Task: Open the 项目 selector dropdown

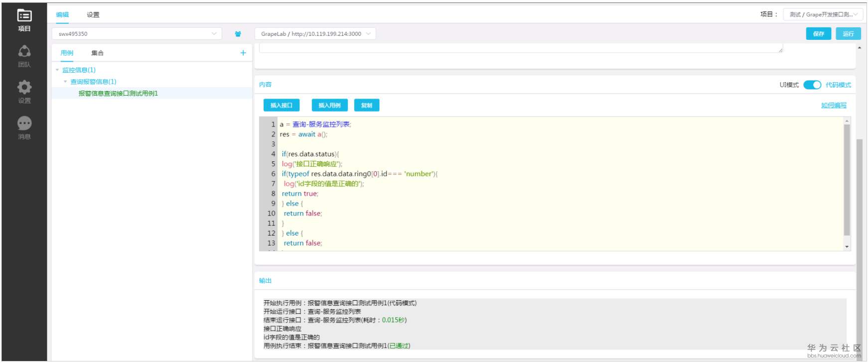Action: 823,14
